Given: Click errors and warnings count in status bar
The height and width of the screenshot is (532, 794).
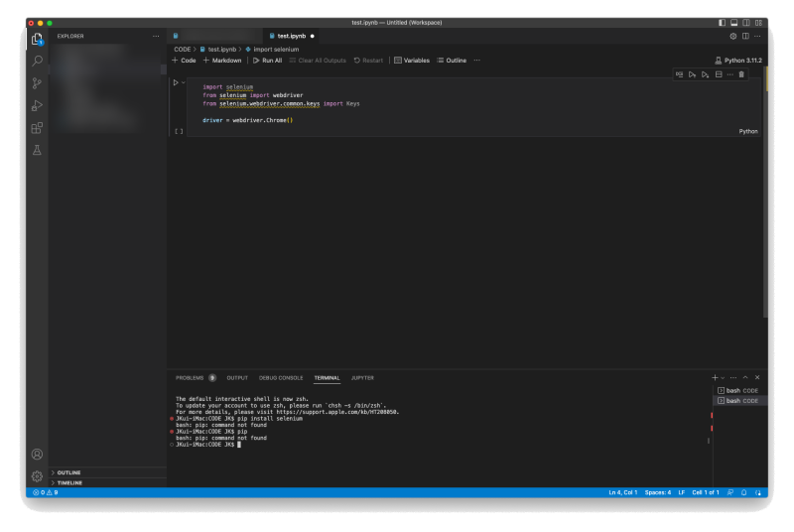Looking at the screenshot, I should (x=45, y=492).
